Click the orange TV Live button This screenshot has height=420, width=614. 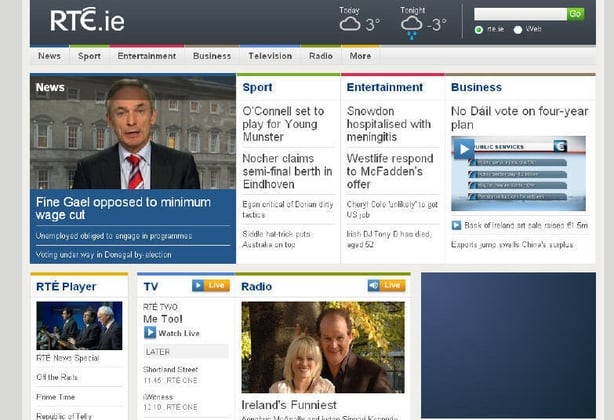point(211,285)
